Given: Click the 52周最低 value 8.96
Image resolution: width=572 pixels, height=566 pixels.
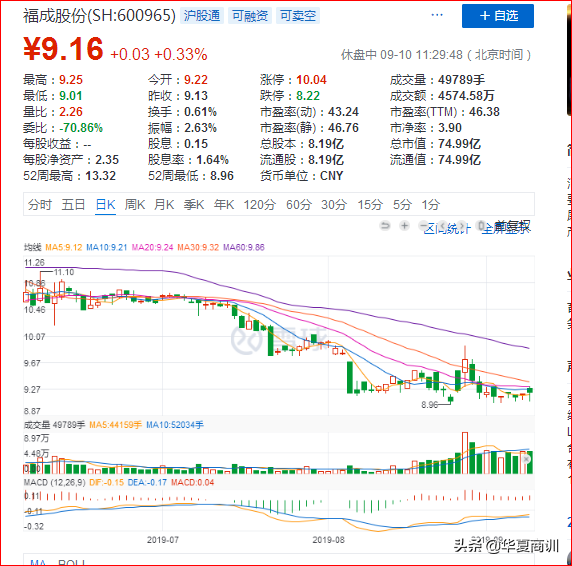Looking at the screenshot, I should pyautogui.click(x=222, y=176).
